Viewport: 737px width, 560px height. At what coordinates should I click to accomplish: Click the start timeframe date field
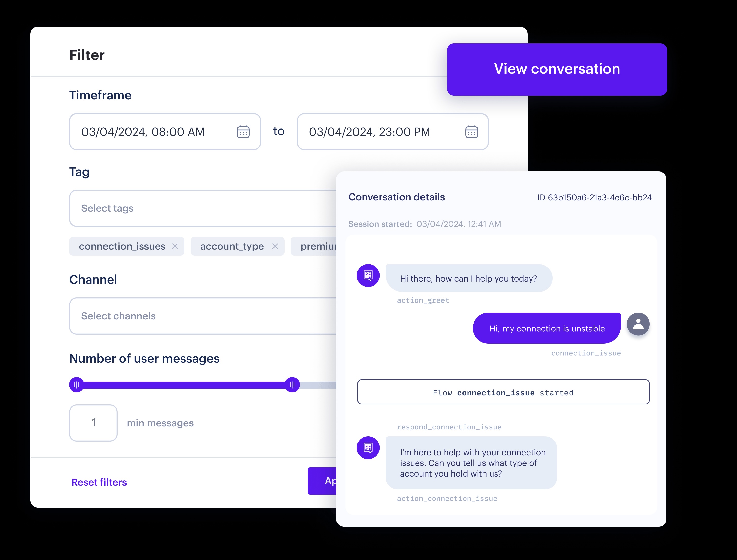(x=165, y=132)
